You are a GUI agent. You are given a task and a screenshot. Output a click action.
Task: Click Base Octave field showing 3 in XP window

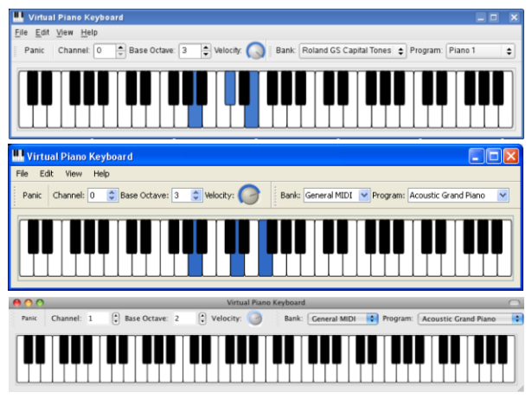click(x=182, y=196)
